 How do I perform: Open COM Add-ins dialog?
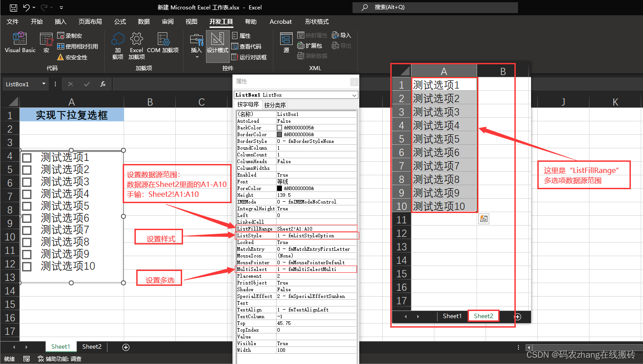[163, 43]
